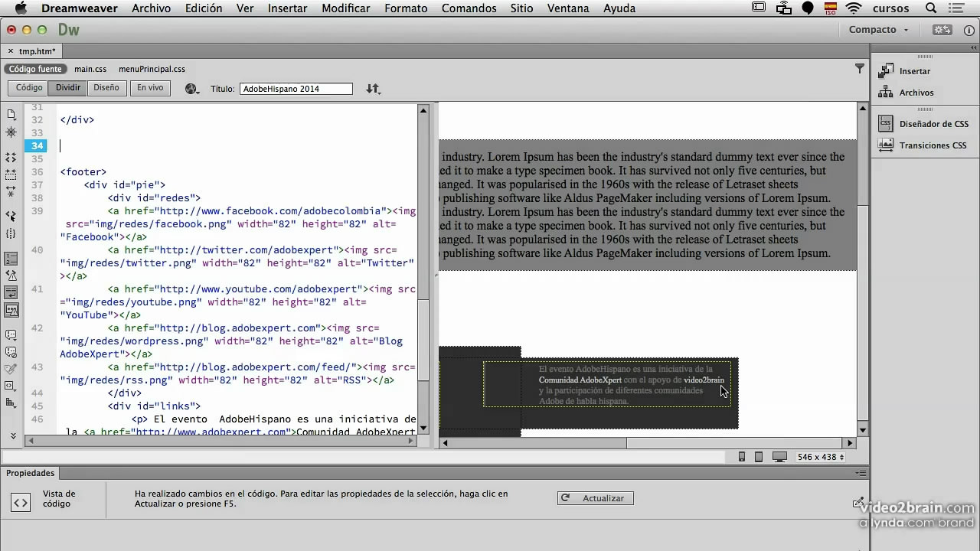Select the tmp.htm document tab
Viewport: 980px width, 551px height.
37,51
